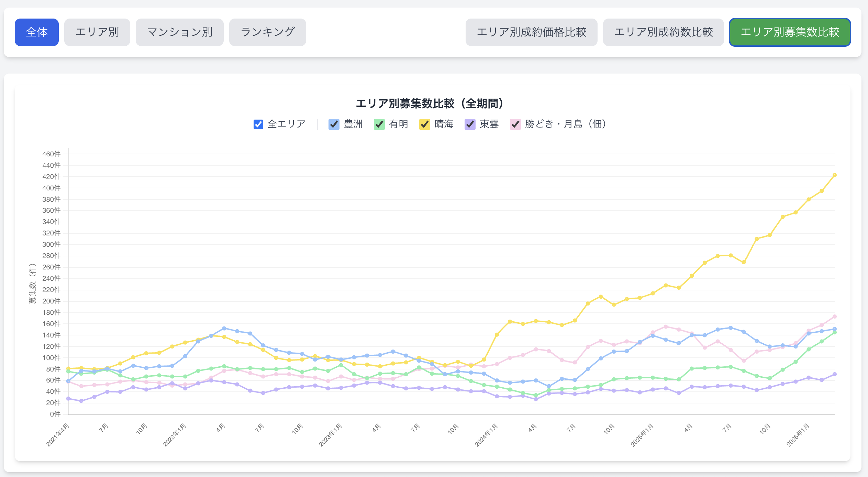
Task: Toggle the 晴海 series checkbox
Action: pyautogui.click(x=424, y=124)
